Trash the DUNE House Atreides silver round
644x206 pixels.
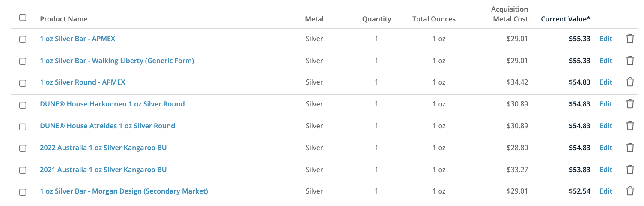click(630, 126)
